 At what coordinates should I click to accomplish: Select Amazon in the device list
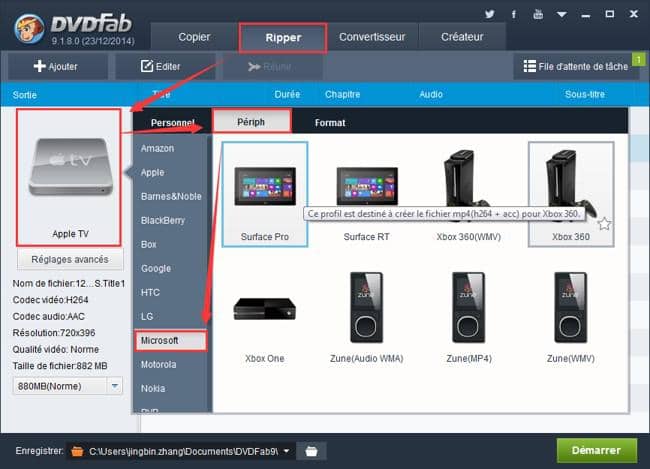(158, 148)
